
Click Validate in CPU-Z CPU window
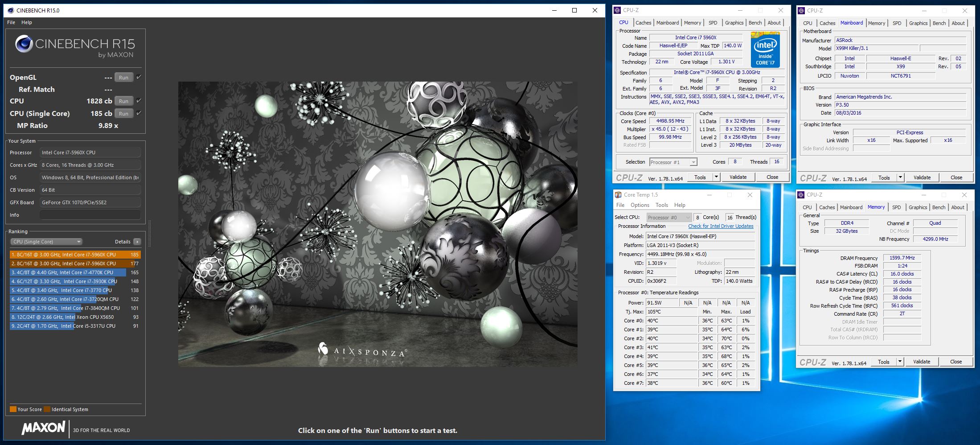pos(738,177)
